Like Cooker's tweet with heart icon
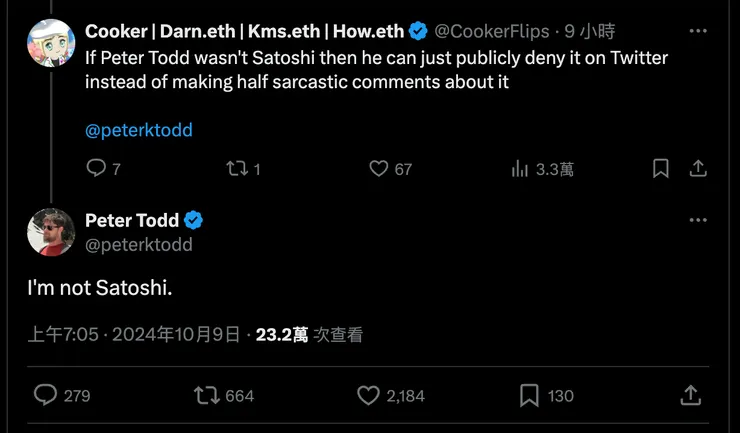 pyautogui.click(x=379, y=169)
